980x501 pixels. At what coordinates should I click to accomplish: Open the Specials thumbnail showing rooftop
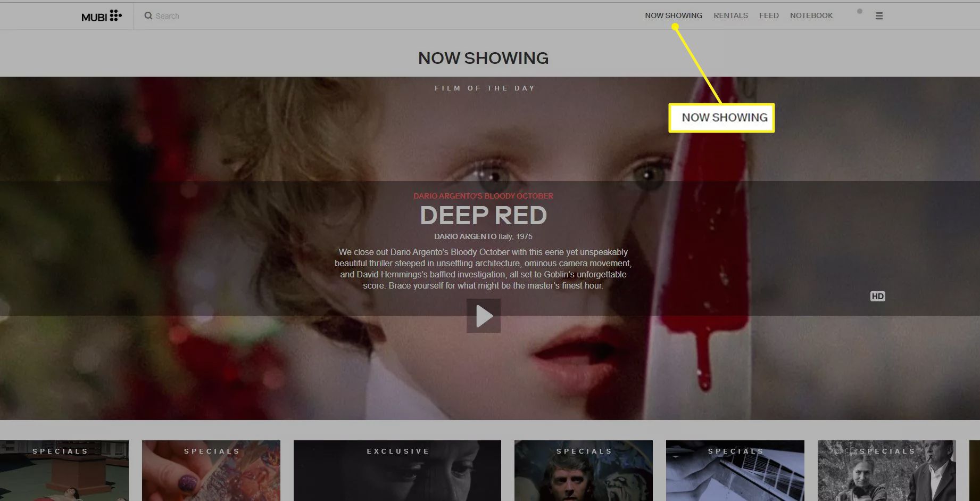64,471
